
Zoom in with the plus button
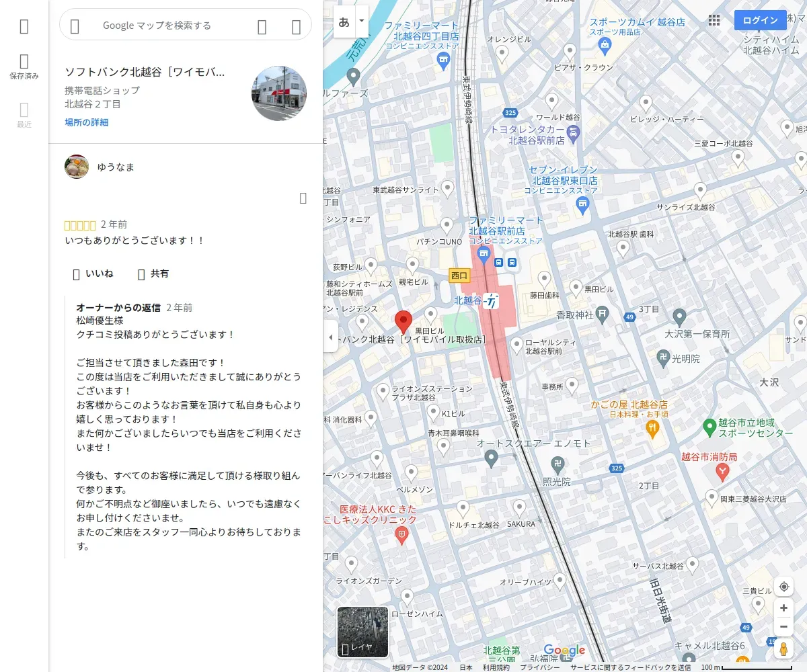click(x=783, y=608)
